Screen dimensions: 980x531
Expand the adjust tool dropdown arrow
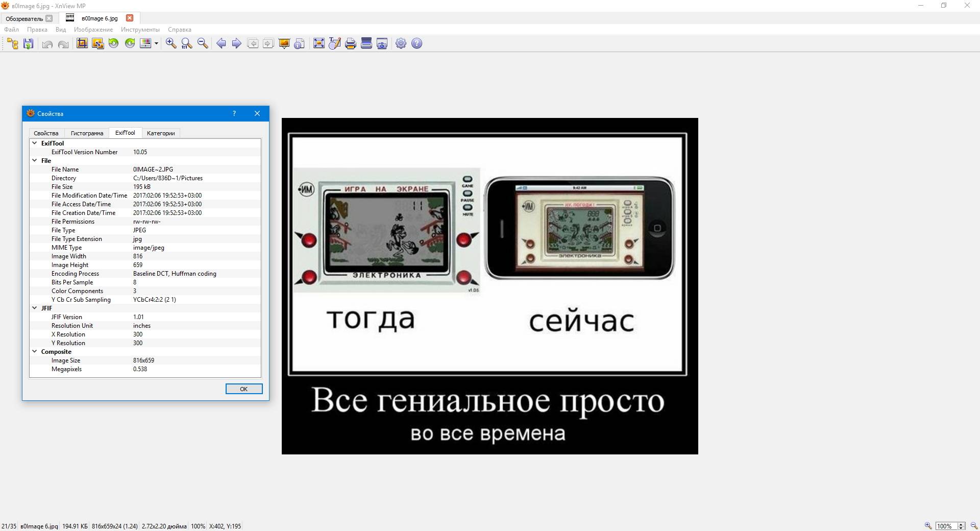[156, 43]
